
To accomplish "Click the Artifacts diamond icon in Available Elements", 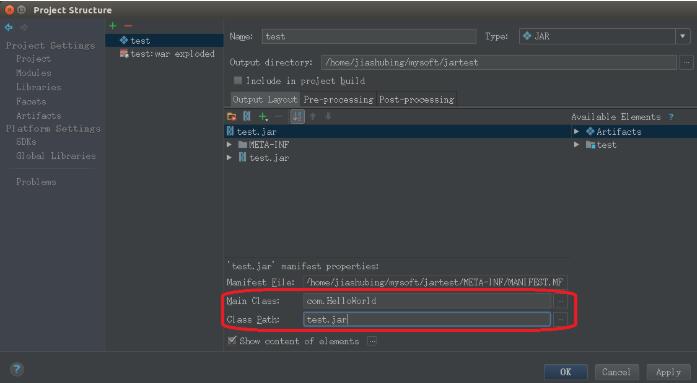I will coord(590,131).
